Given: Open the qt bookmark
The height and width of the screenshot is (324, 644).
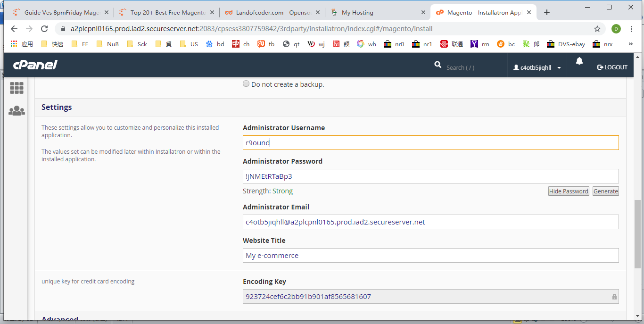Looking at the screenshot, I should click(291, 44).
